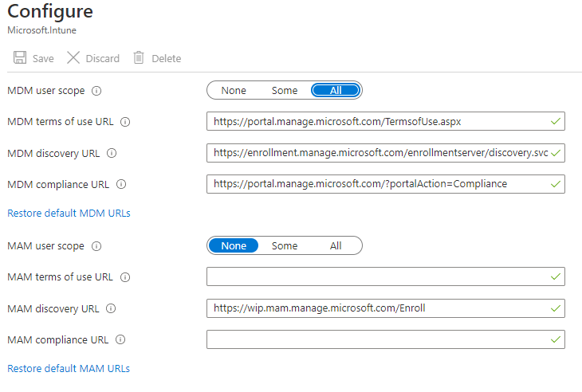Set MAM user scope to All
This screenshot has width=582, height=392.
(336, 246)
